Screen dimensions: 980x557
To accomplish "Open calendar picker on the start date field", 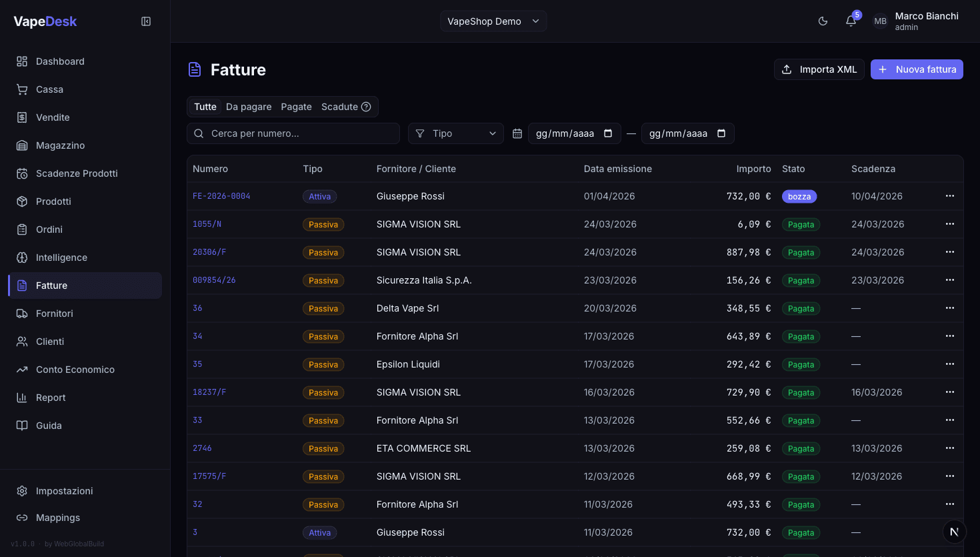I will [x=608, y=133].
